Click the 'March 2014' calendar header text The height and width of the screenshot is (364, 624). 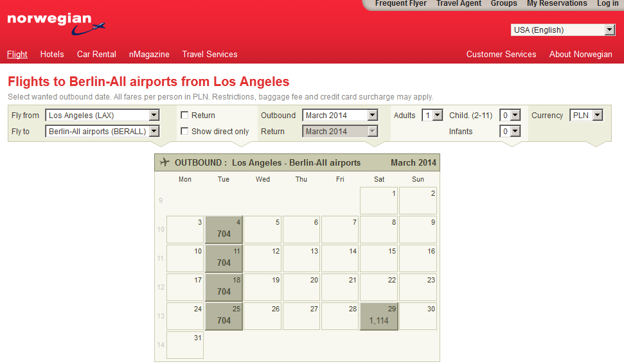click(413, 162)
